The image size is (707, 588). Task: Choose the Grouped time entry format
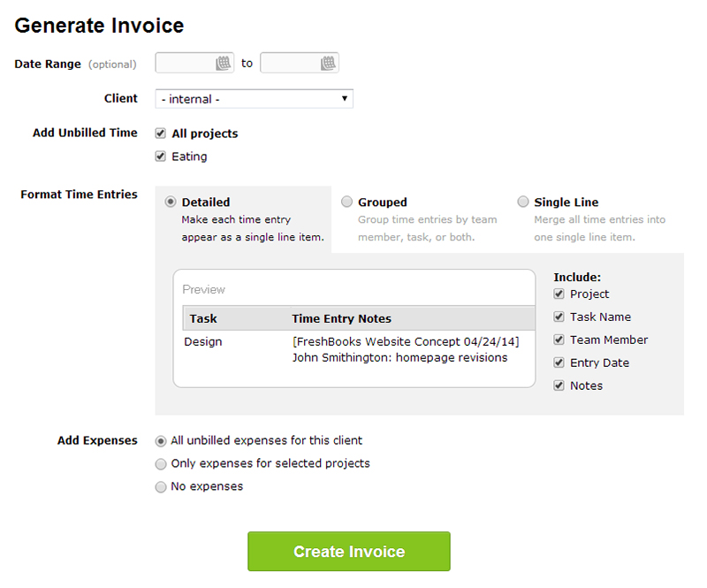coord(346,202)
